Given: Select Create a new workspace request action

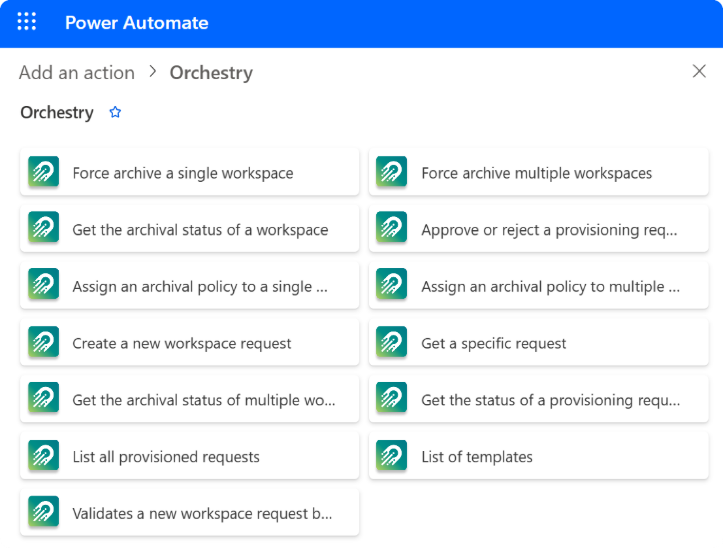Looking at the screenshot, I should (190, 342).
